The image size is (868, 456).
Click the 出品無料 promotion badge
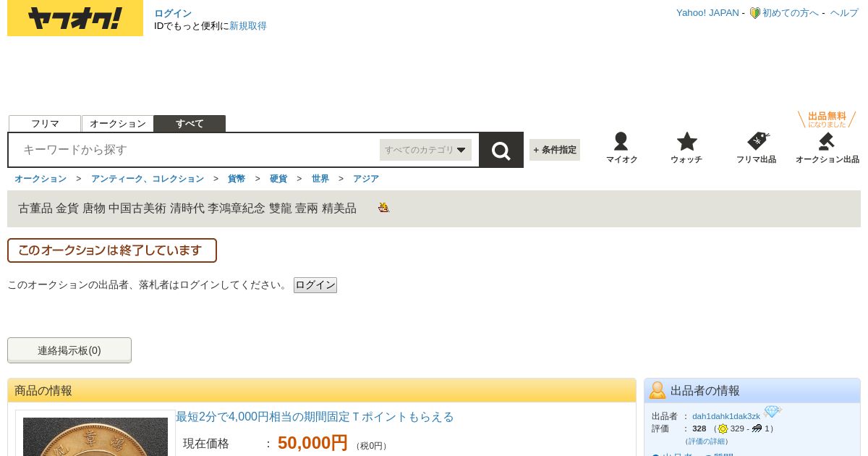point(827,119)
